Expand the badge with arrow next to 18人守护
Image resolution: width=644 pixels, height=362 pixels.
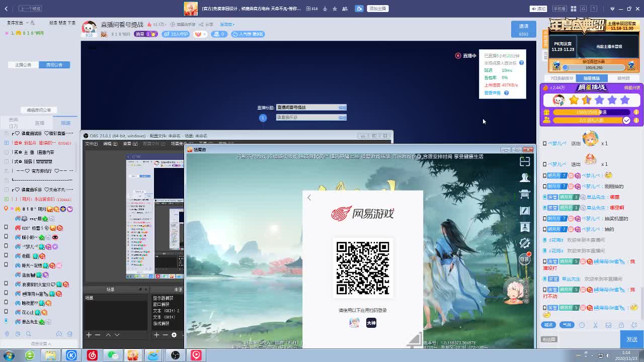tap(199, 34)
